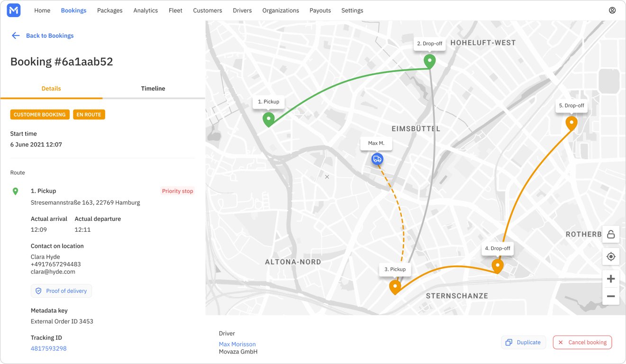Screen dimensions: 626x364
Task: Click the orange 4. Drop-off map pin
Action: (497, 266)
